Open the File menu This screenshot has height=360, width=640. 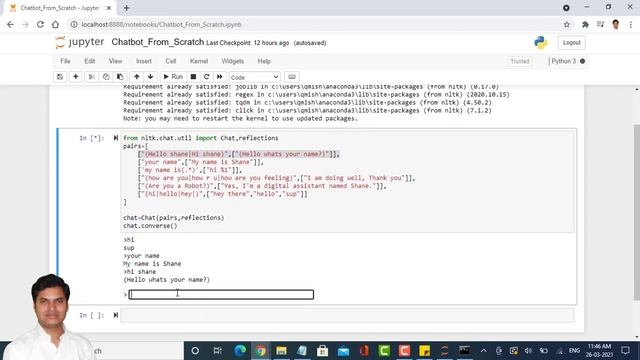65,61
